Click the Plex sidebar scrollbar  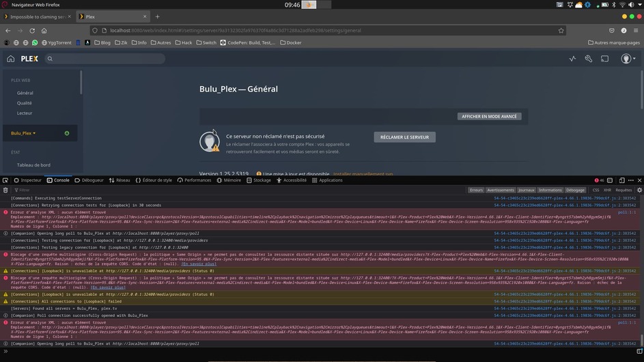click(x=81, y=82)
